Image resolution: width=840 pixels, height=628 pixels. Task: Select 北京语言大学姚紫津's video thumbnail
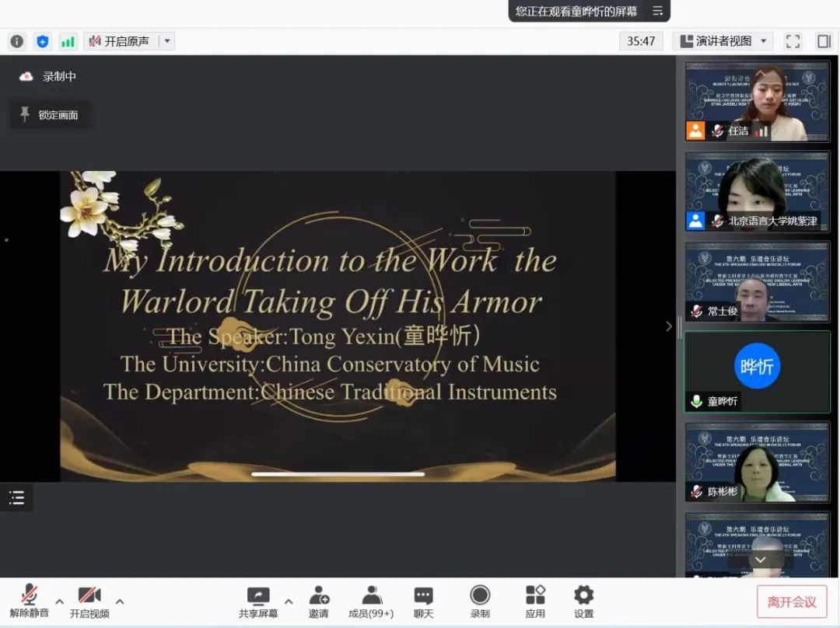757,192
